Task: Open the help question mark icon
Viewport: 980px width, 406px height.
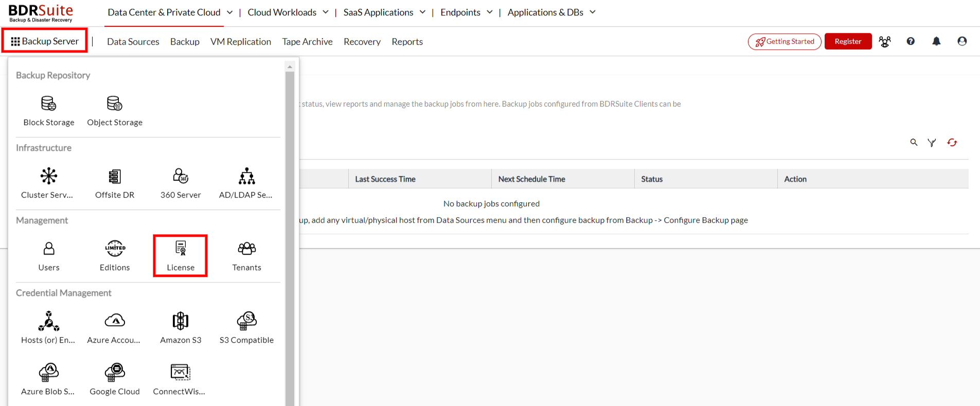Action: point(911,41)
